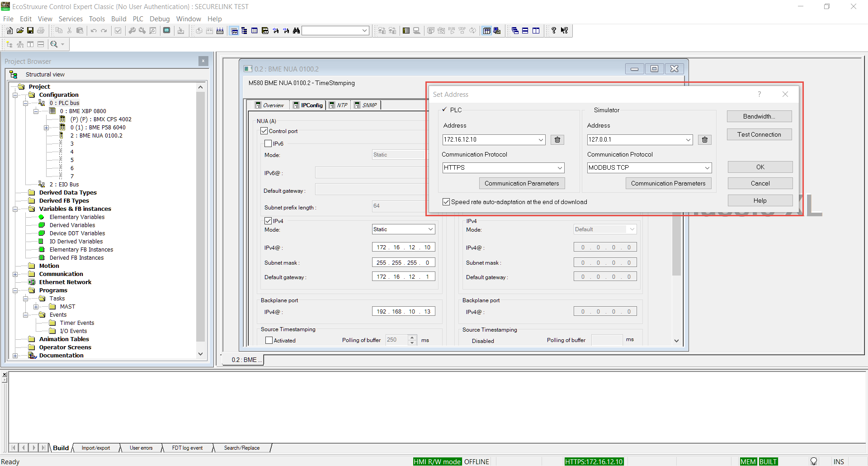Image resolution: width=868 pixels, height=466 pixels.
Task: Click the question mark Help toolbar icon
Action: click(x=554, y=31)
